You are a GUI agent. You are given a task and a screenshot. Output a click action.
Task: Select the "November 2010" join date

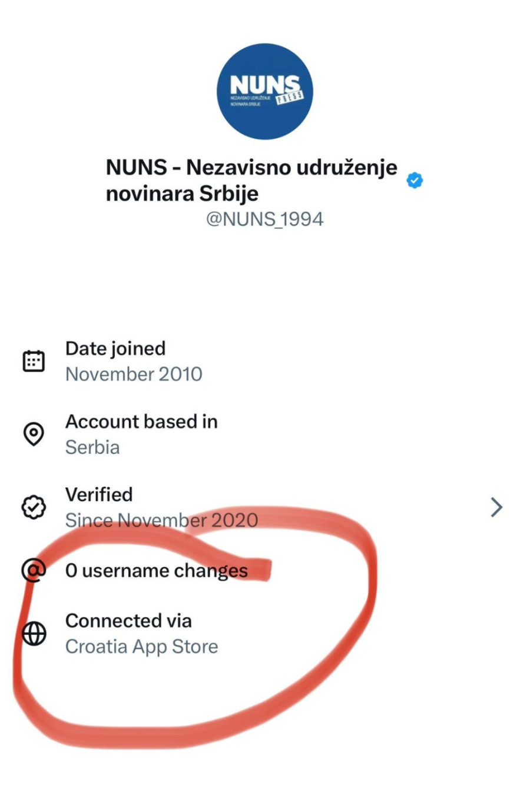pyautogui.click(x=134, y=374)
